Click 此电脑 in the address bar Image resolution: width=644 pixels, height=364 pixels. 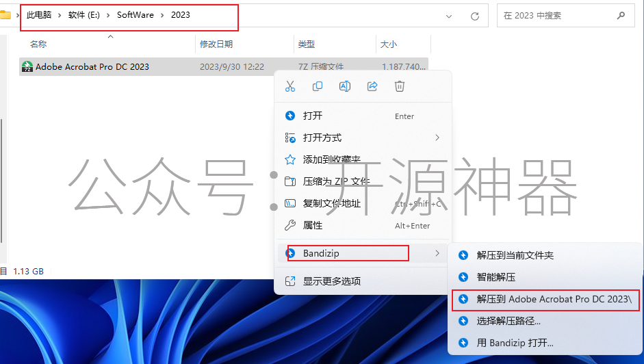click(39, 15)
